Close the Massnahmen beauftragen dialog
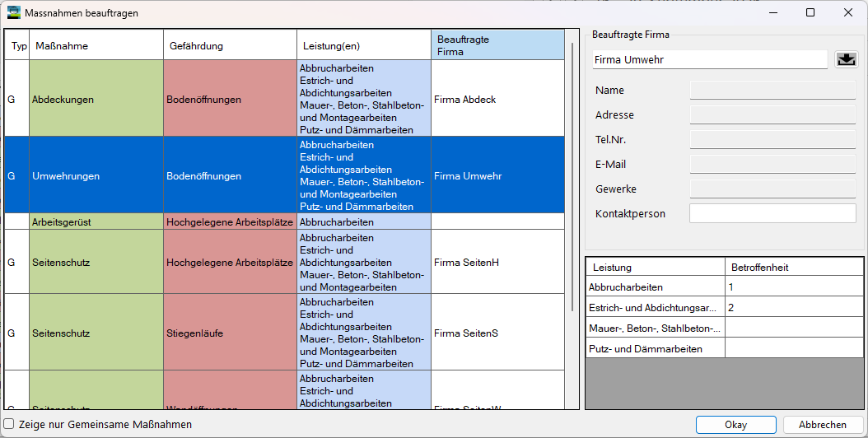 848,12
